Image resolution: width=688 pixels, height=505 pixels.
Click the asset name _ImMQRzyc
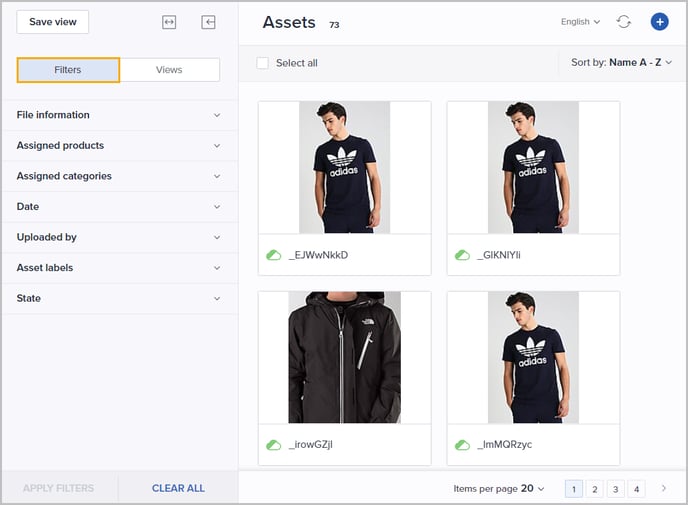tap(505, 444)
